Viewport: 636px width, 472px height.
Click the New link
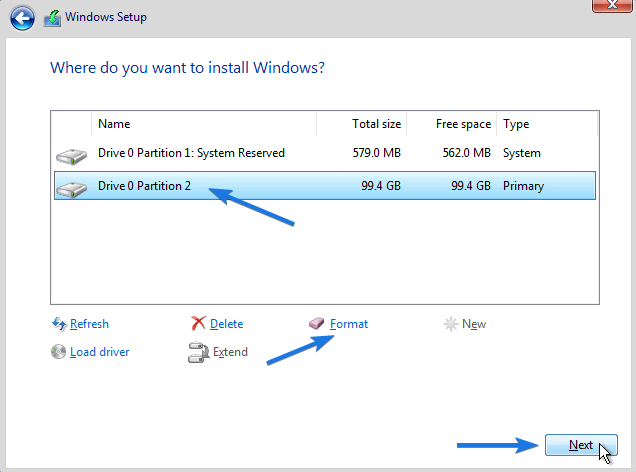click(x=474, y=324)
